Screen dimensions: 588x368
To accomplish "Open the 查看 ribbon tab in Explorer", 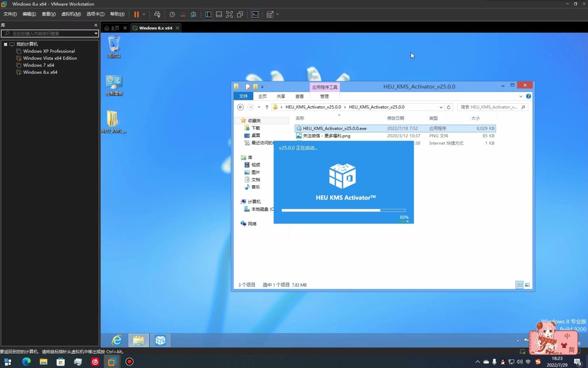I will pos(299,96).
